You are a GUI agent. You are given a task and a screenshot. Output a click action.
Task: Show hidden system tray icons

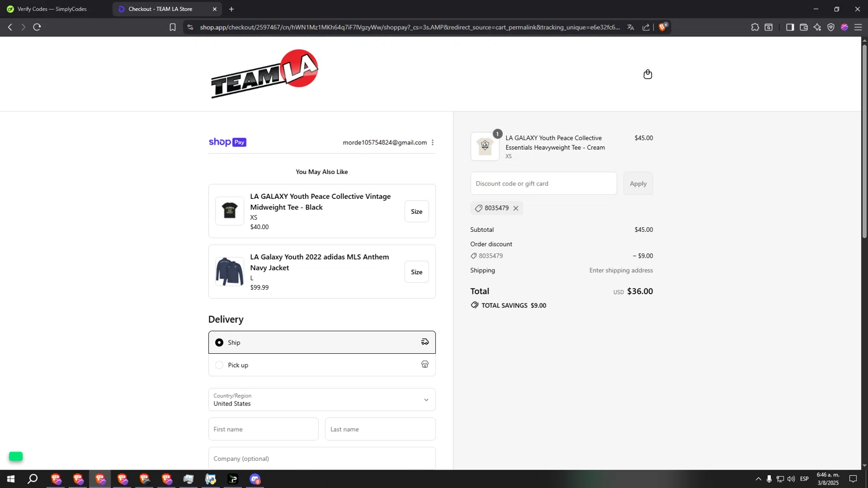click(x=758, y=479)
